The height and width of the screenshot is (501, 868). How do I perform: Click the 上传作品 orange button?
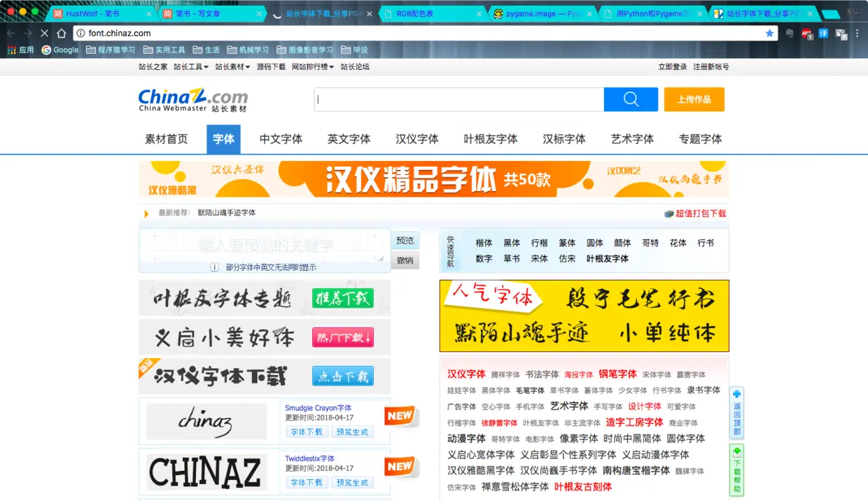click(x=694, y=99)
